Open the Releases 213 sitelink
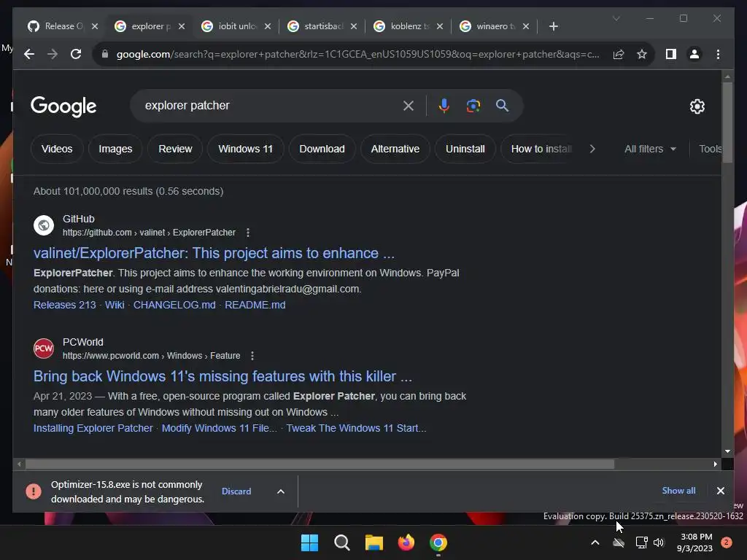The height and width of the screenshot is (560, 747). click(x=65, y=305)
